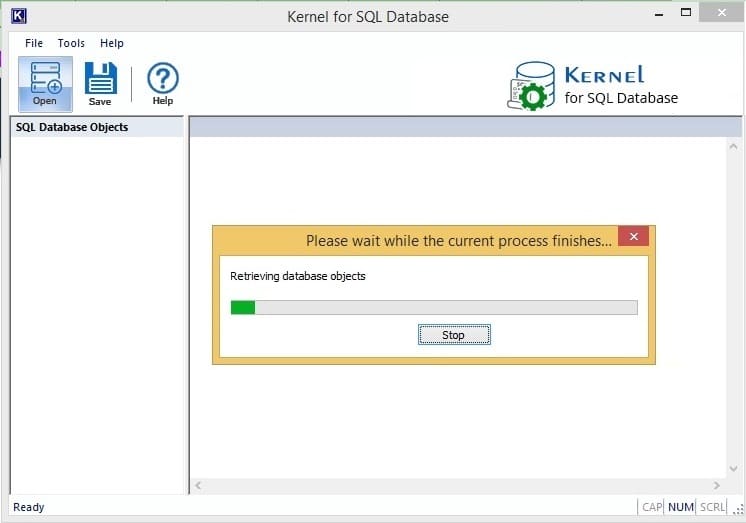
Task: Click the SCRL status bar indicator
Action: point(712,507)
